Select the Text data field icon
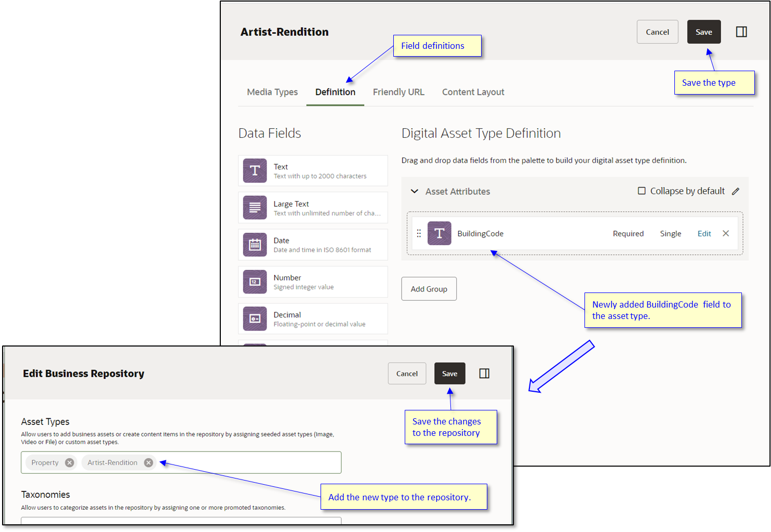Image resolution: width=771 pixels, height=532 pixels. pos(255,170)
